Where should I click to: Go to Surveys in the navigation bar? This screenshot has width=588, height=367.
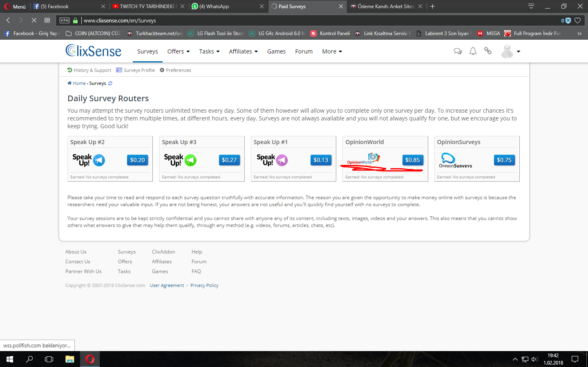tap(148, 51)
